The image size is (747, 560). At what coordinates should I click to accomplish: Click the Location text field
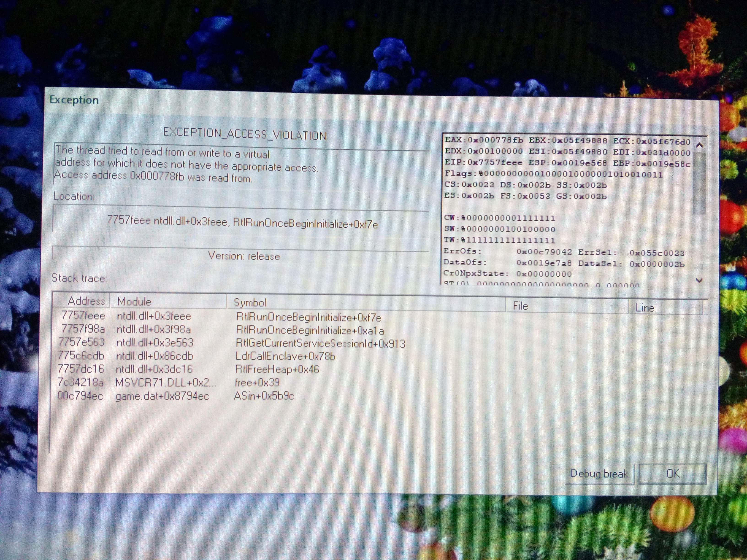coord(242,222)
